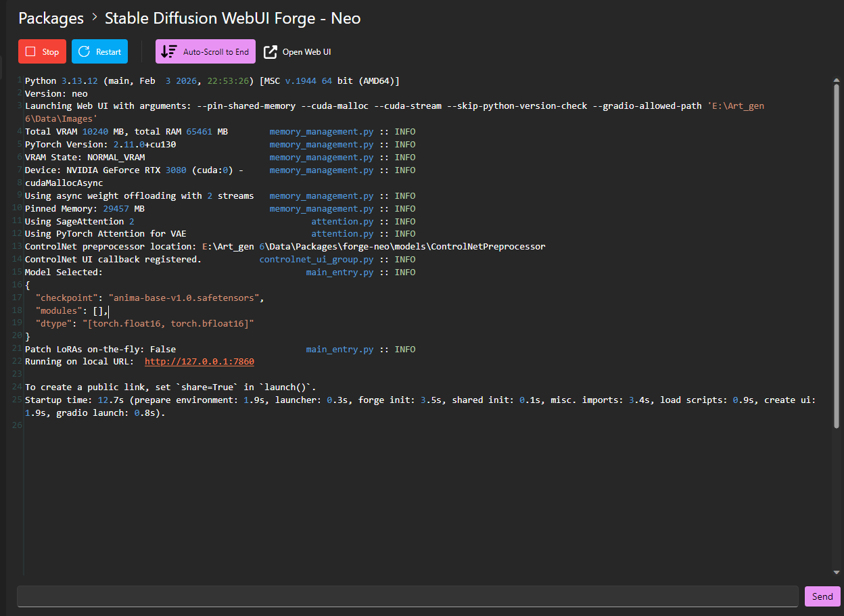Send the console input
Screen dimensions: 844x616
pyautogui.click(x=822, y=596)
